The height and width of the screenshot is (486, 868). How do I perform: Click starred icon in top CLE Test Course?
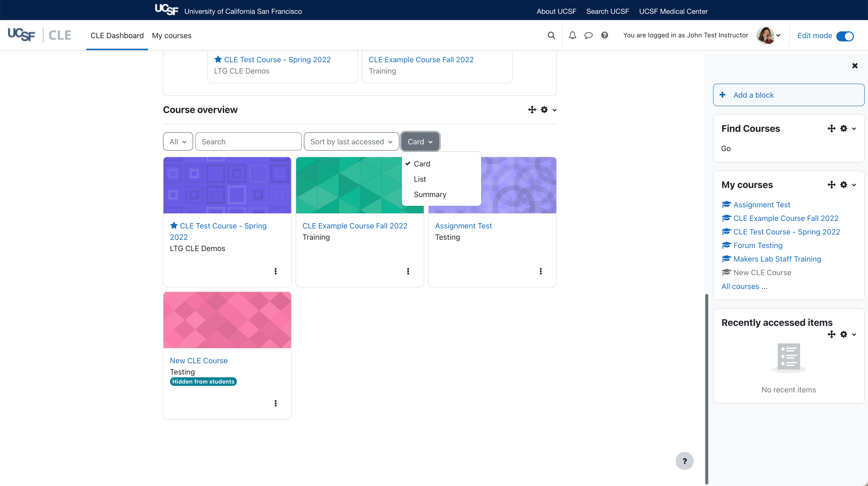click(218, 59)
